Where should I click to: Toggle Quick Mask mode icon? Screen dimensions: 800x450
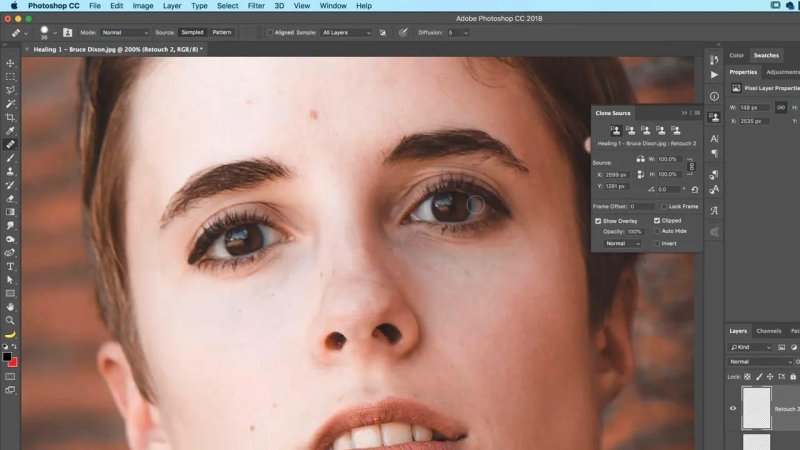pyautogui.click(x=10, y=377)
